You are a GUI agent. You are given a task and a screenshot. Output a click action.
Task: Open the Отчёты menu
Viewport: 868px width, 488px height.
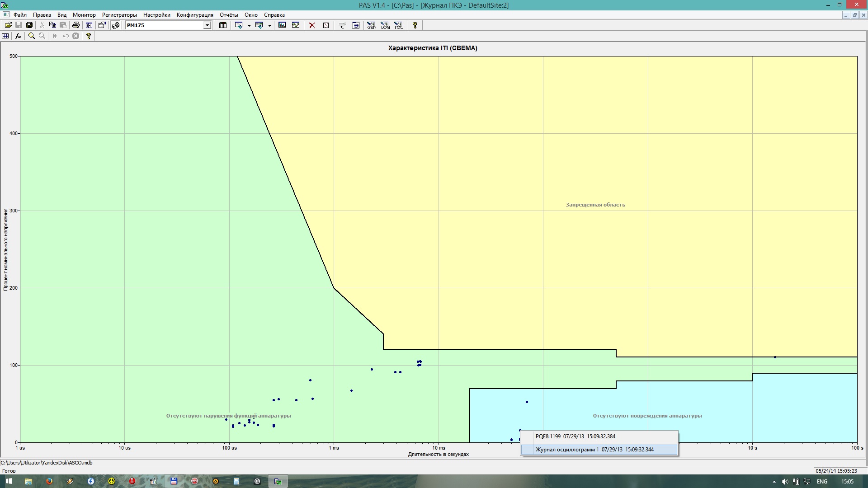[x=229, y=15]
